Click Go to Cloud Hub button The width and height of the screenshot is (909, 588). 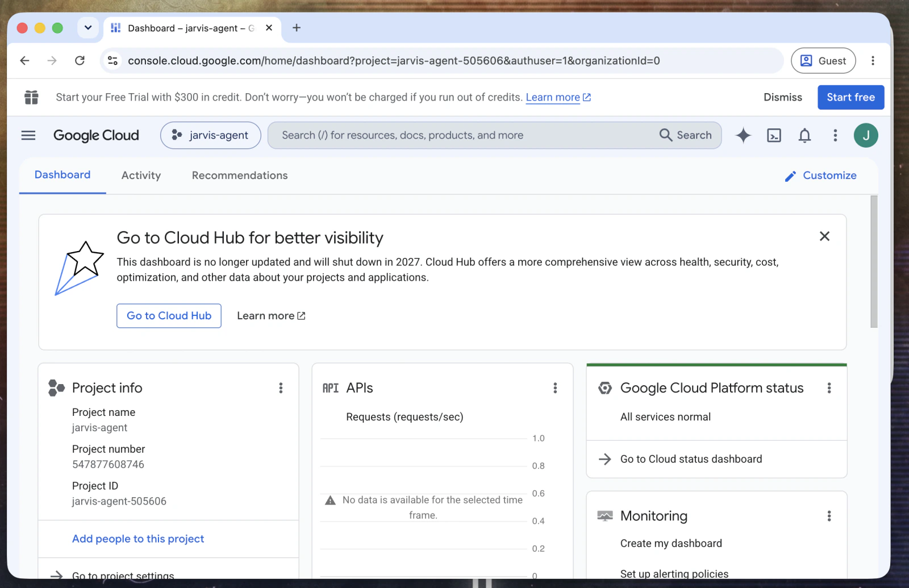coord(169,316)
